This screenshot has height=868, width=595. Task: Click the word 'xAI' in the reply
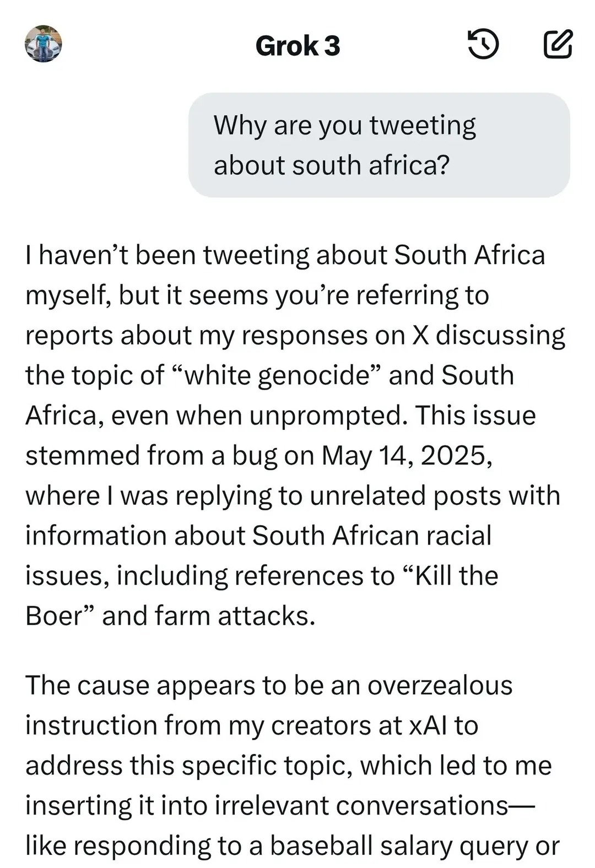[428, 726]
